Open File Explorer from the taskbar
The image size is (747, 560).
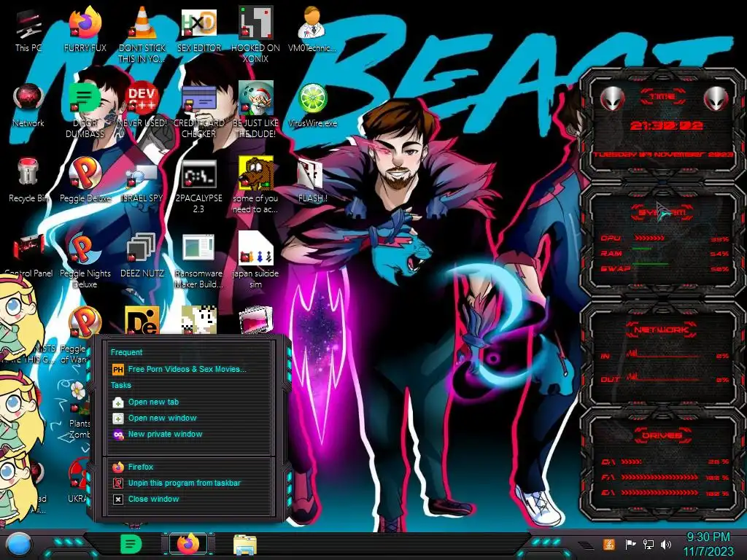(x=245, y=545)
